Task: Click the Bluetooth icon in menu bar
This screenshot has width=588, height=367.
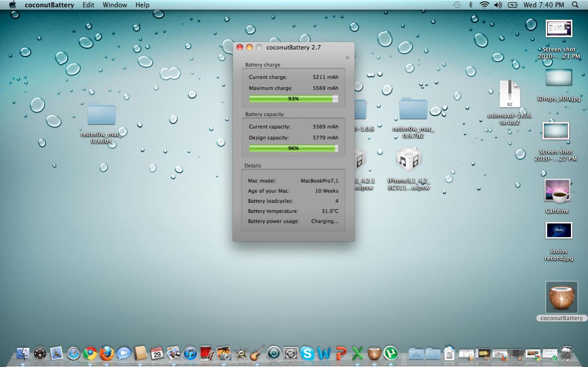Action: pos(470,5)
